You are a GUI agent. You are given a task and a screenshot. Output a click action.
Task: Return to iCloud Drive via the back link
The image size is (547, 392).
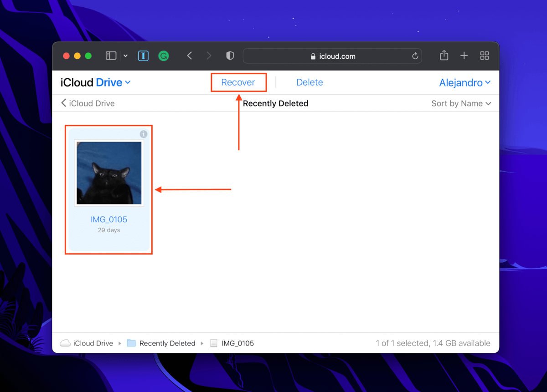coord(88,103)
